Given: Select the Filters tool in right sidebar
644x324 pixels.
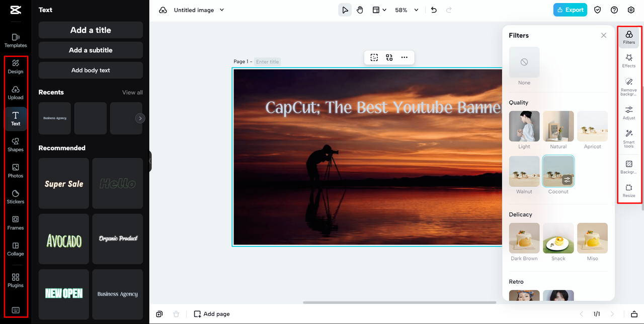Looking at the screenshot, I should [x=629, y=38].
